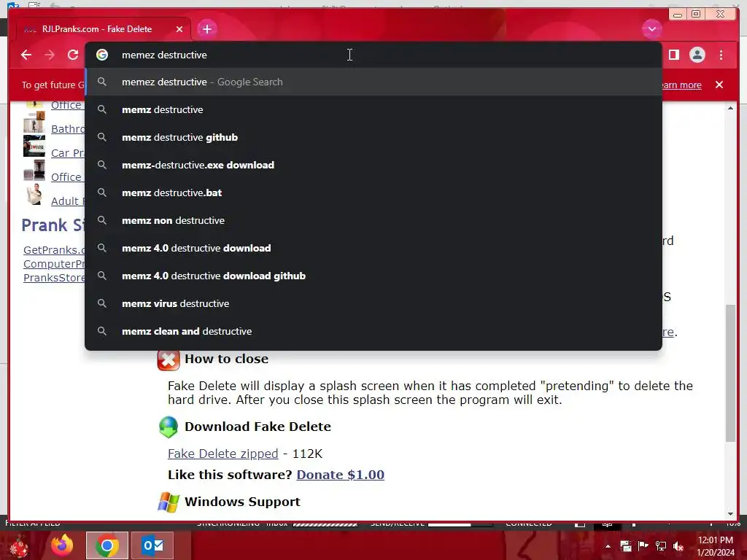Viewport: 747px width, 560px height.
Task: Choose 'memz virus destructive' suggestion
Action: (373, 303)
